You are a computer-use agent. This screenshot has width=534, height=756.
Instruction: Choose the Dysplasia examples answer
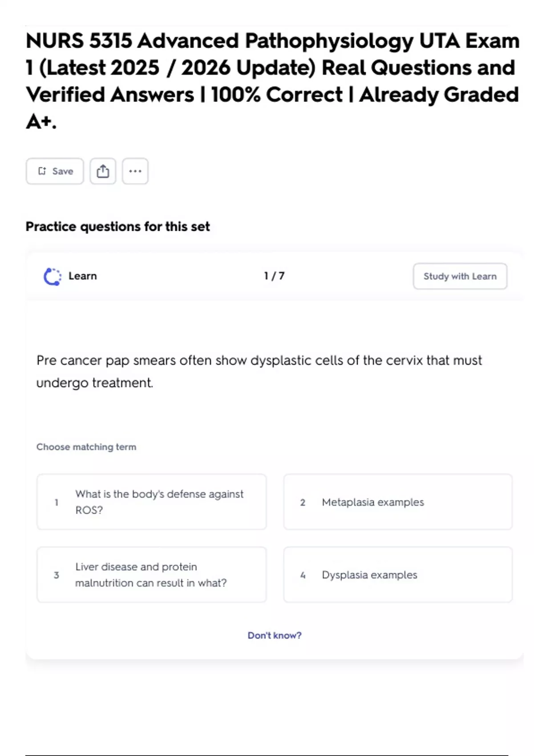pos(398,575)
